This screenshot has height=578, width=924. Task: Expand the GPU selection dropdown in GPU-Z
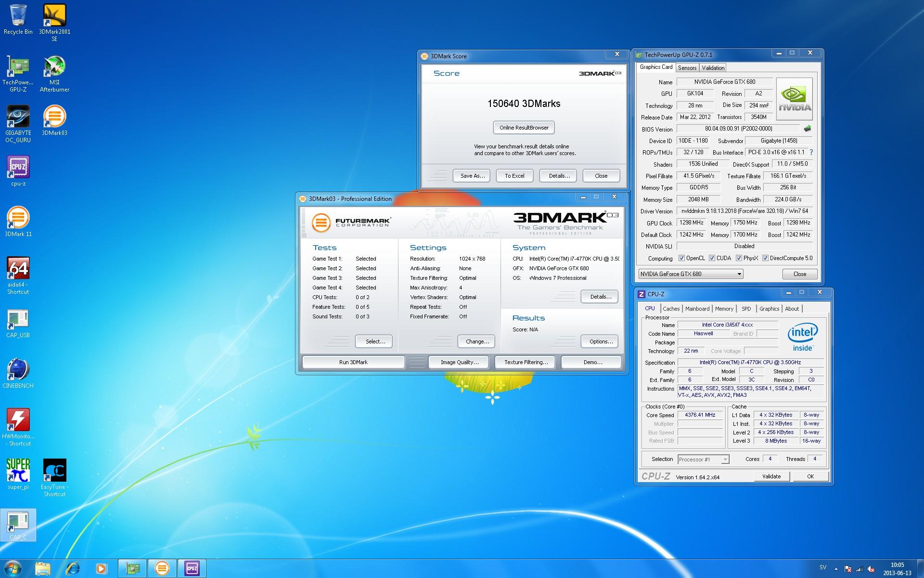click(x=739, y=274)
